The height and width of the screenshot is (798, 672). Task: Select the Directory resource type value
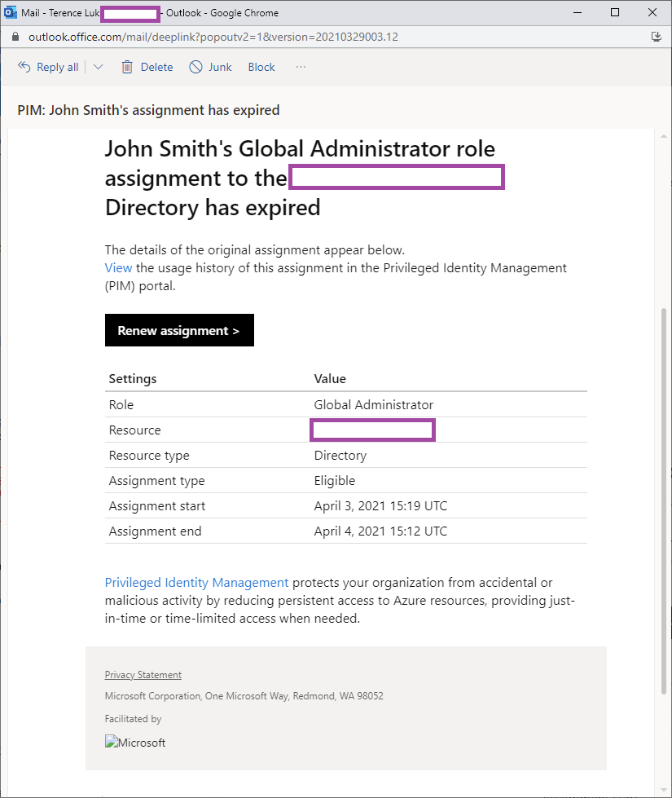pos(340,456)
